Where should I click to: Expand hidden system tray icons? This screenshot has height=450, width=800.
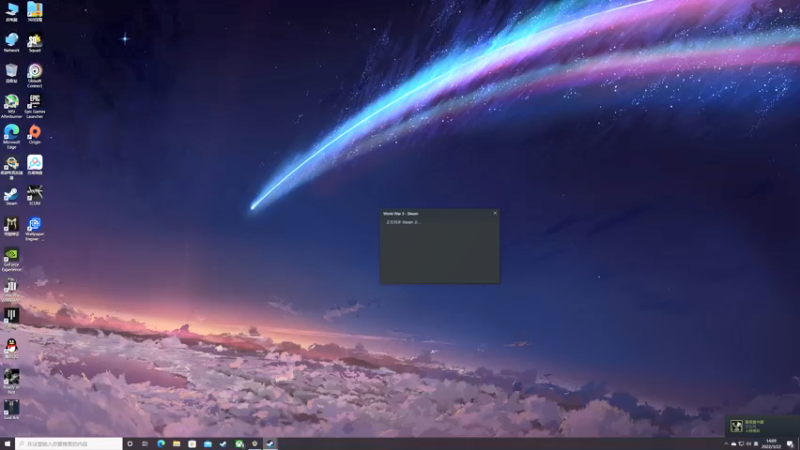[x=726, y=444]
